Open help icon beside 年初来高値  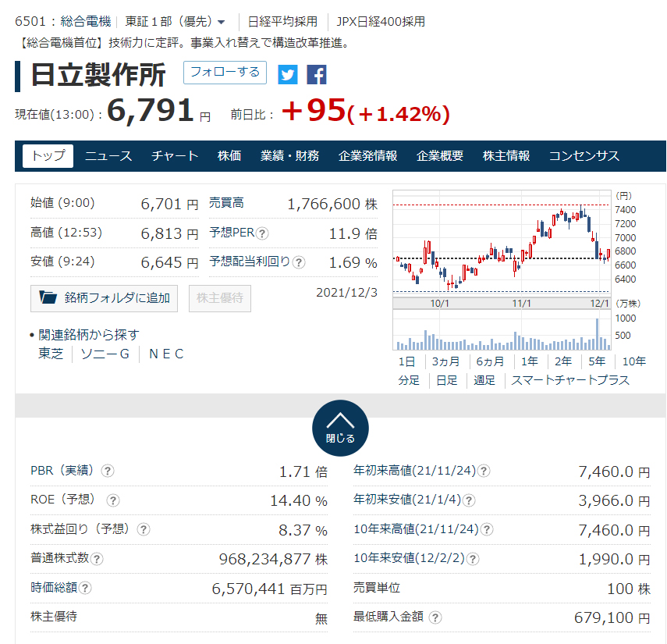tap(483, 471)
